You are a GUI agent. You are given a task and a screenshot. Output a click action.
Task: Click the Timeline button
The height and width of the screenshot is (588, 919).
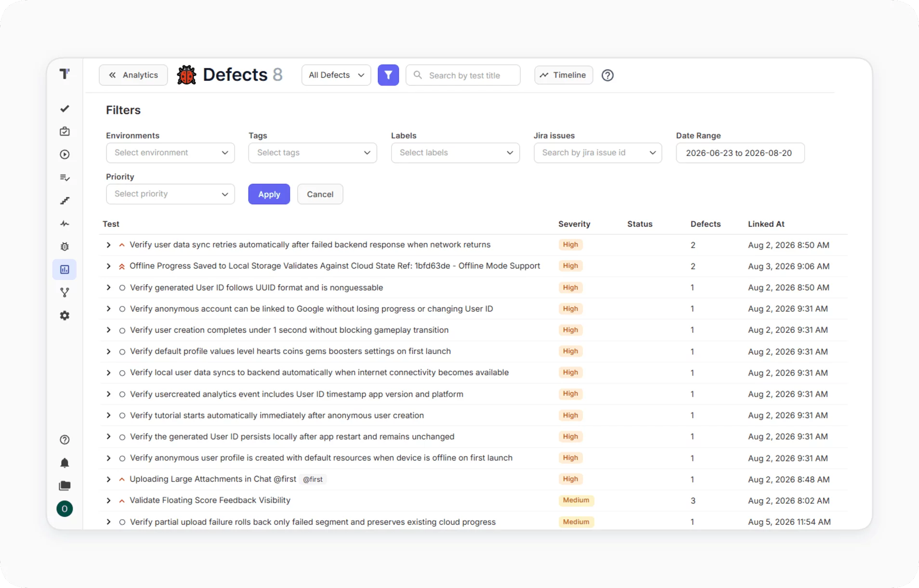(564, 75)
